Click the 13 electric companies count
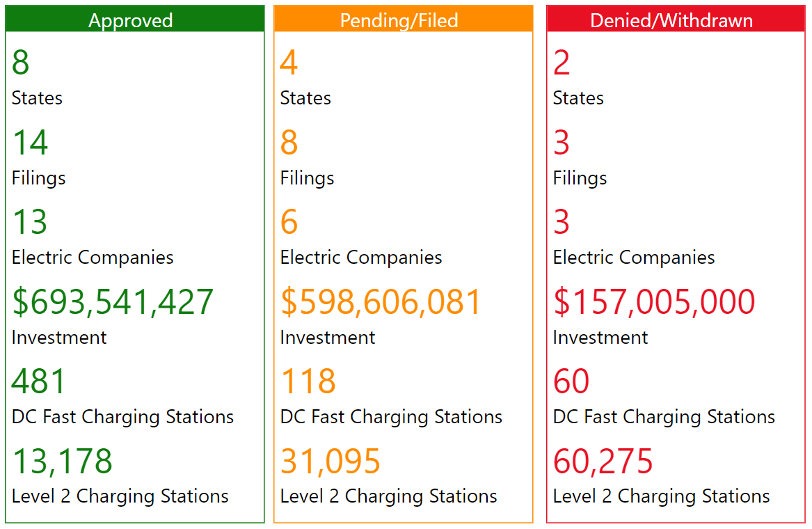Image resolution: width=812 pixels, height=529 pixels. pyautogui.click(x=30, y=223)
